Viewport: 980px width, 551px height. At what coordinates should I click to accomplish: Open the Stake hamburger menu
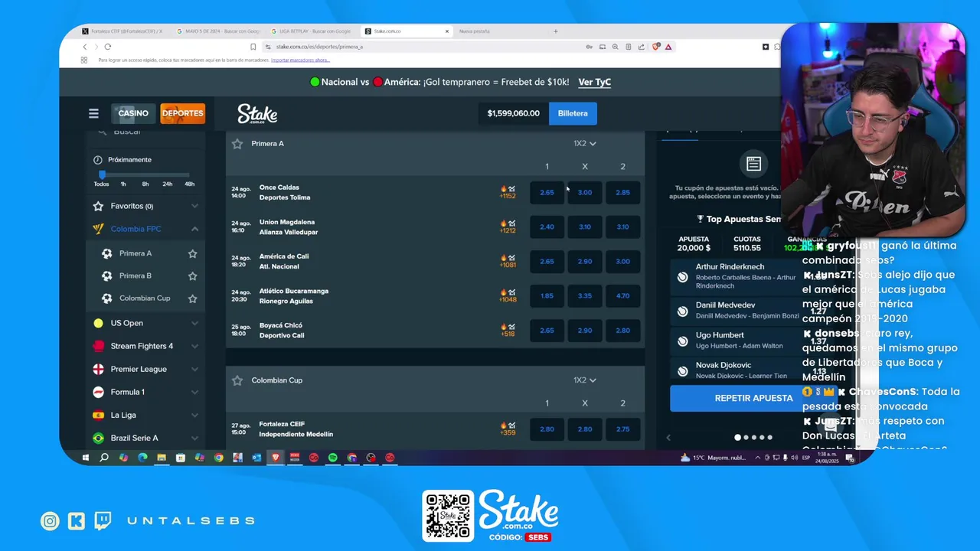(93, 113)
